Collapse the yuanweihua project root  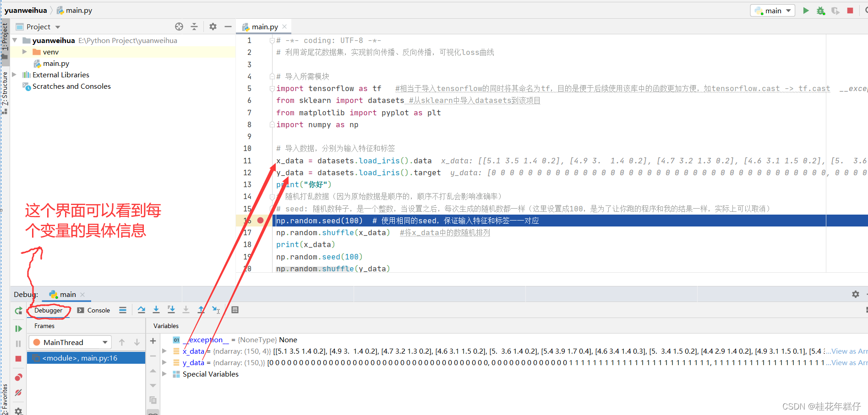point(15,40)
